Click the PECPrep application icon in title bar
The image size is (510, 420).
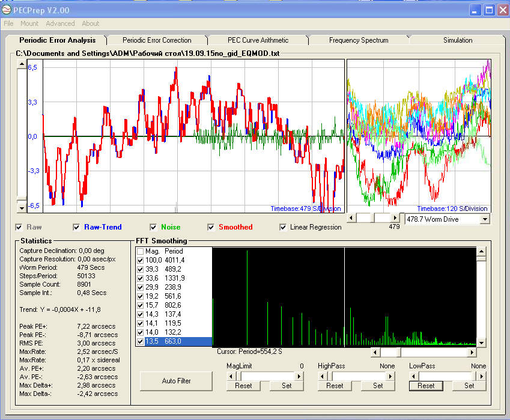[7, 10]
